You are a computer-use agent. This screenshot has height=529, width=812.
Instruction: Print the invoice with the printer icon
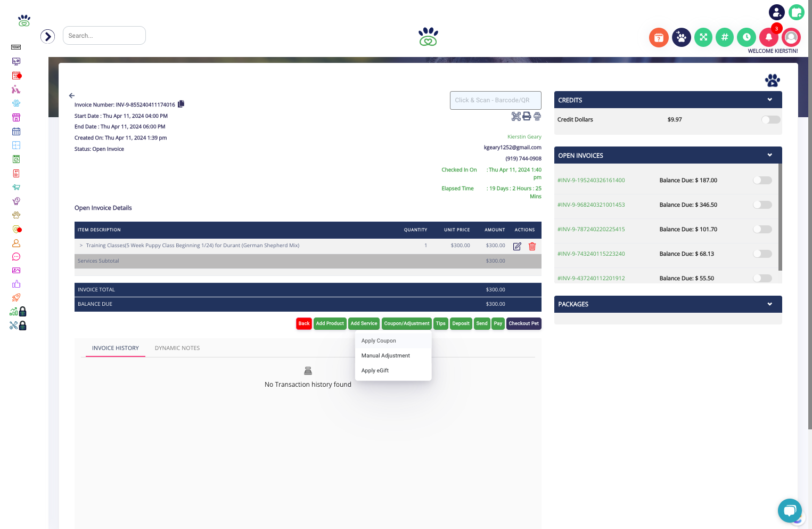[x=527, y=116]
